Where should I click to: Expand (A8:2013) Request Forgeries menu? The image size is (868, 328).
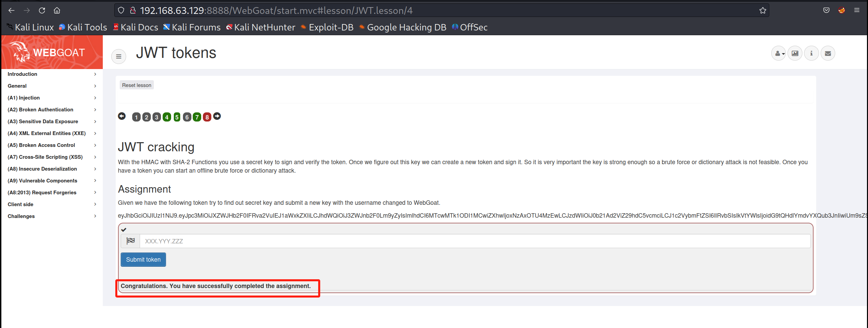tap(52, 193)
